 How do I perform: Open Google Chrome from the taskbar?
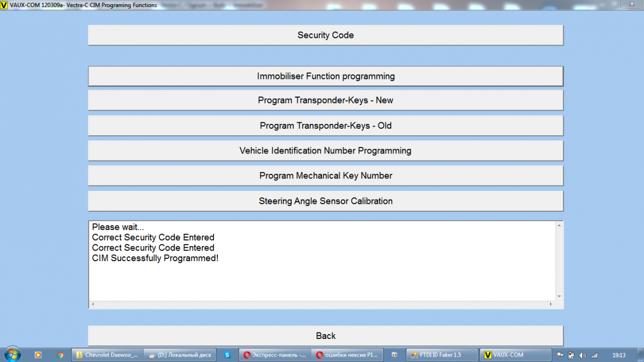[x=60, y=355]
